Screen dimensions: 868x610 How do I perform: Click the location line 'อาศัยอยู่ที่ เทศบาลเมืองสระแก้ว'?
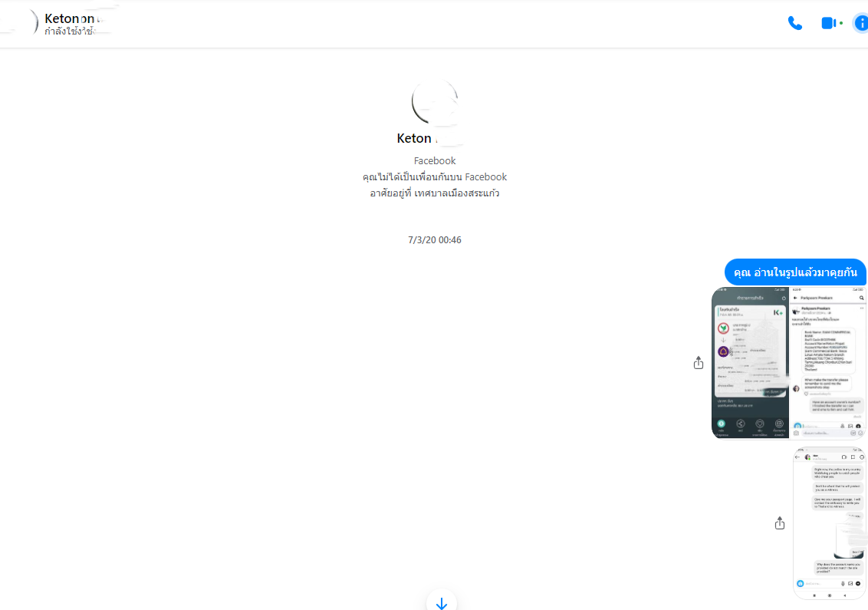(435, 193)
